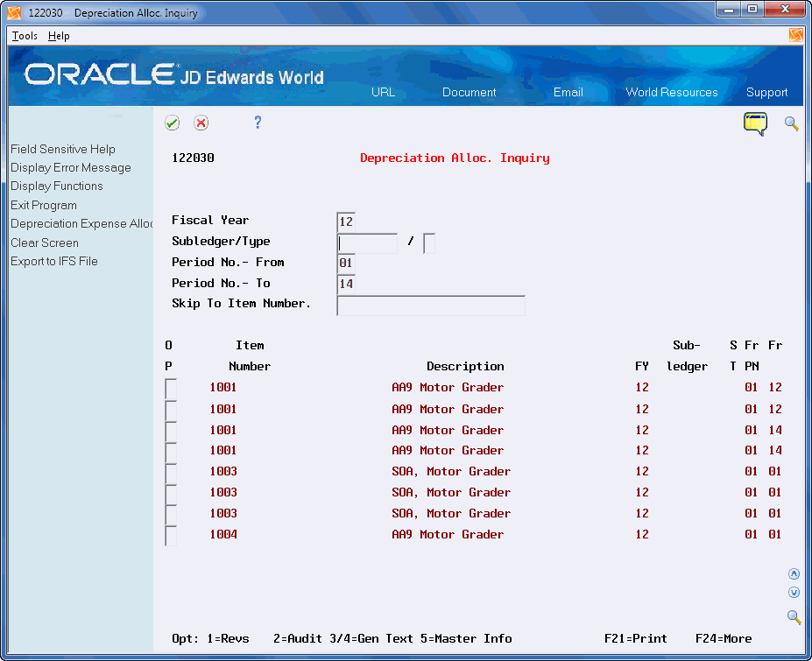Select Clear Screen in sidebar
The width and height of the screenshot is (812, 661).
(45, 243)
